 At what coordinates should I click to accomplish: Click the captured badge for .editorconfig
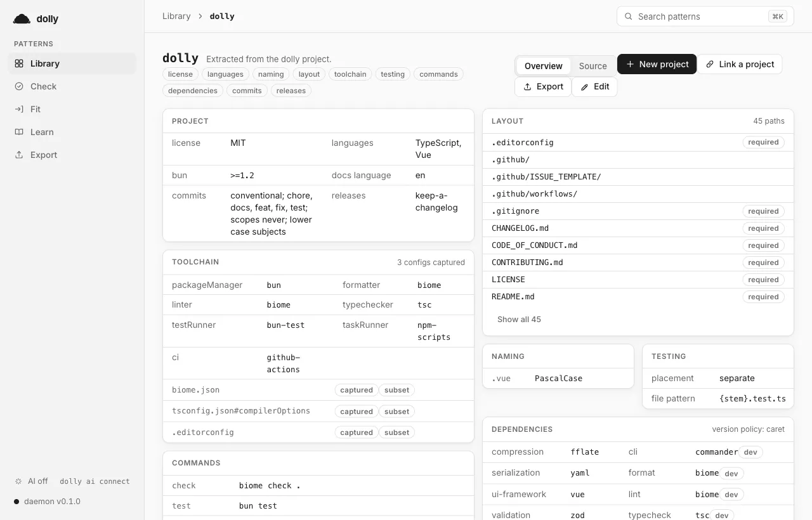click(357, 432)
